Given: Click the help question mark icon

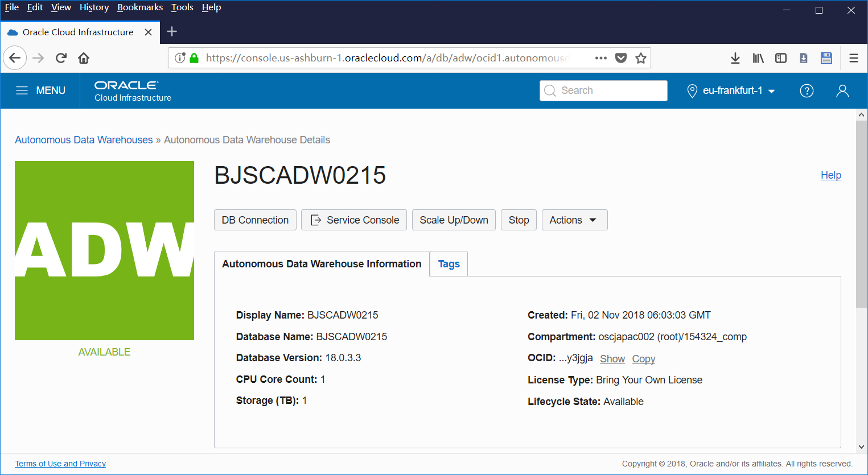Looking at the screenshot, I should click(807, 91).
